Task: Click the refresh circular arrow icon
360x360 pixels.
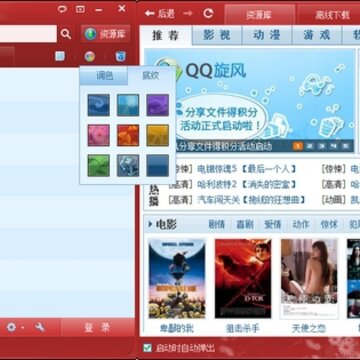Action: click(208, 13)
